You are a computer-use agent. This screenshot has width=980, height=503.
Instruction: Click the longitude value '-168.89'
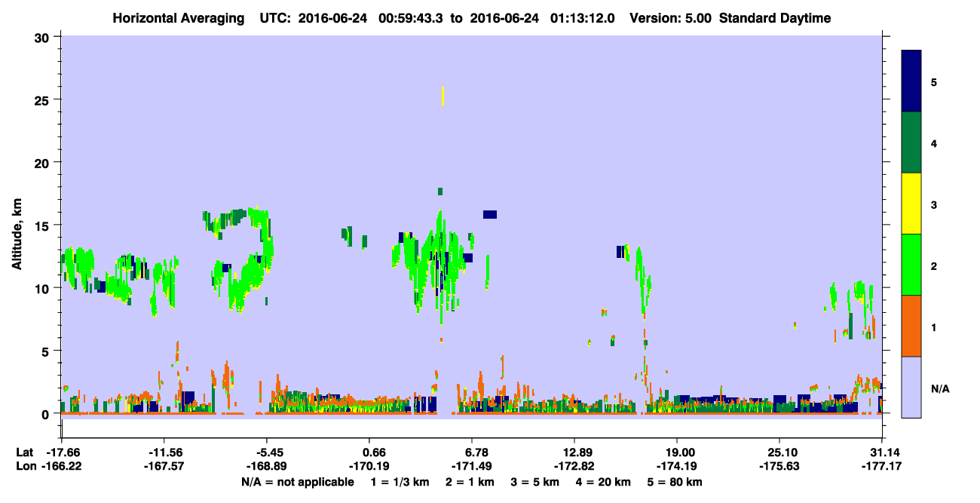pyautogui.click(x=267, y=466)
